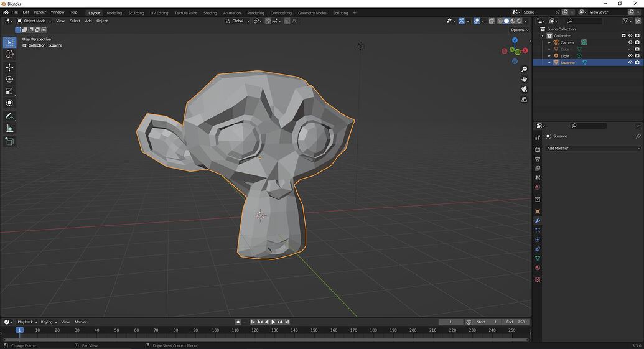
Task: Open the Render menu
Action: tap(40, 12)
